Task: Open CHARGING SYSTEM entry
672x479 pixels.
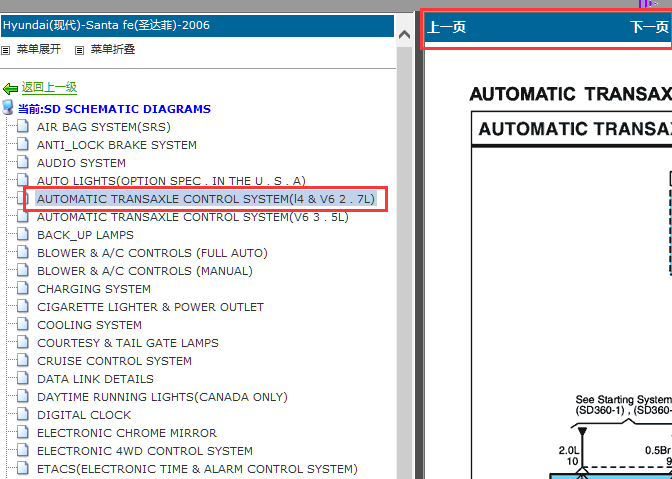Action: (94, 289)
